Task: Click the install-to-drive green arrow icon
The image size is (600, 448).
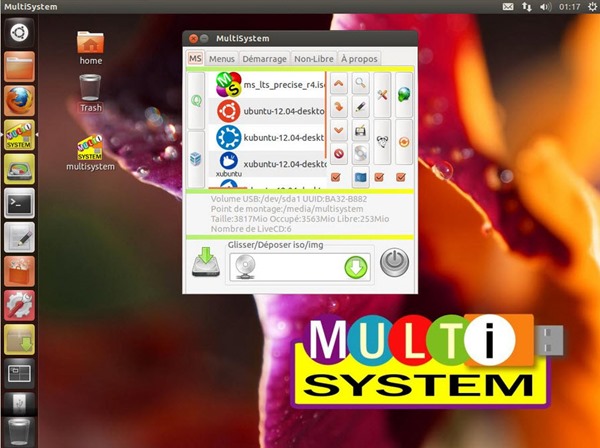Action: [206, 262]
